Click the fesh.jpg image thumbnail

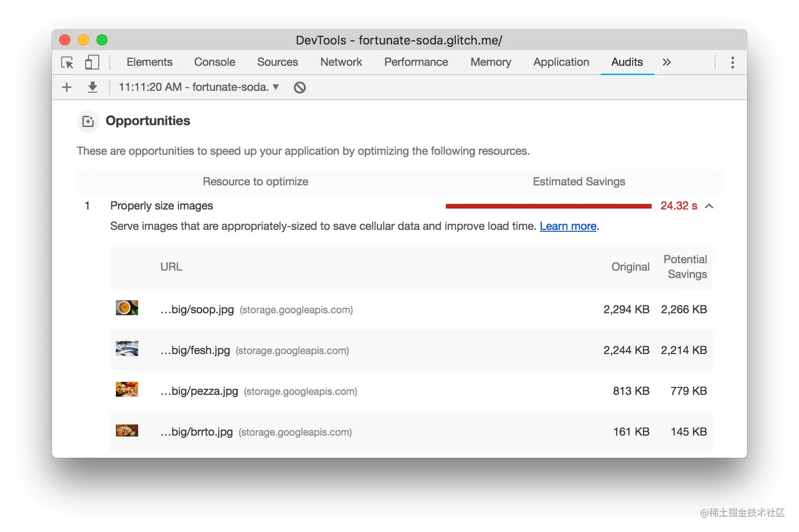pyautogui.click(x=127, y=349)
